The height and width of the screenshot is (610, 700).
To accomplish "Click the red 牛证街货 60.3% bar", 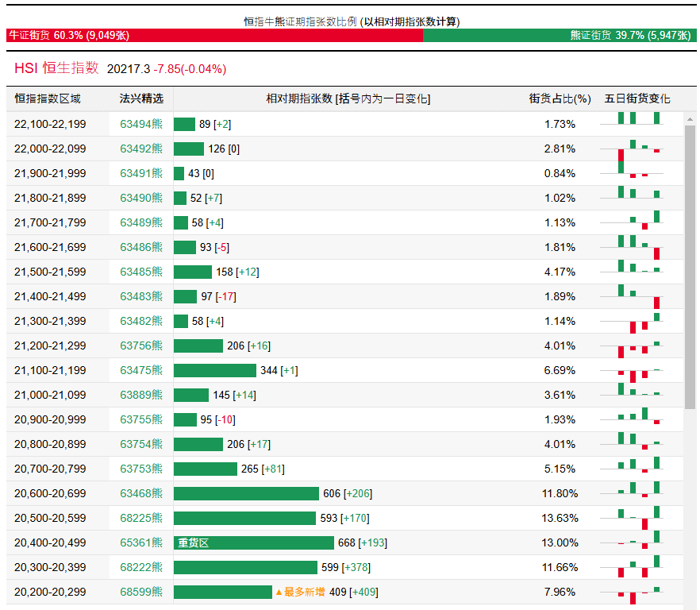I will coord(214,35).
